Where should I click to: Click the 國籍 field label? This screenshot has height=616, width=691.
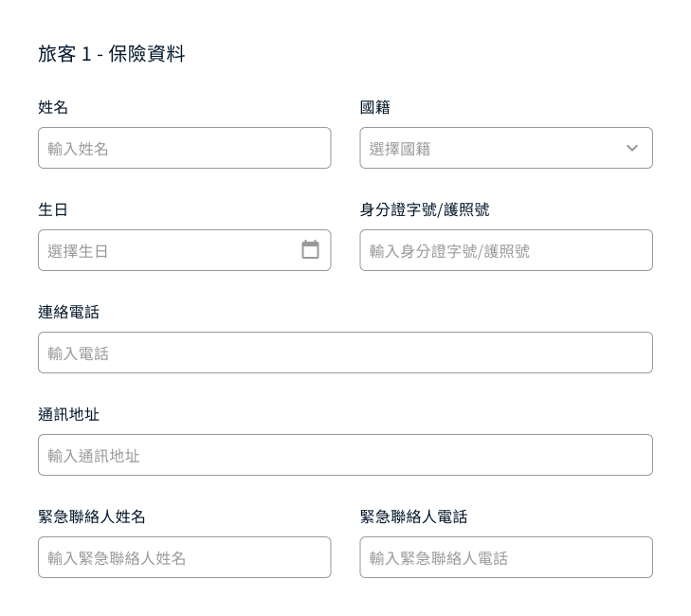point(374,107)
